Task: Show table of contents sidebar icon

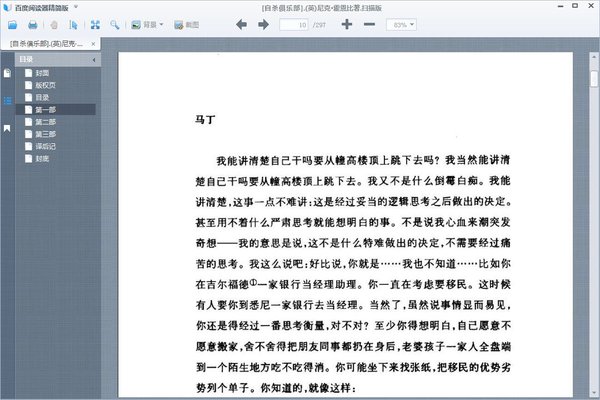Action: [x=7, y=101]
